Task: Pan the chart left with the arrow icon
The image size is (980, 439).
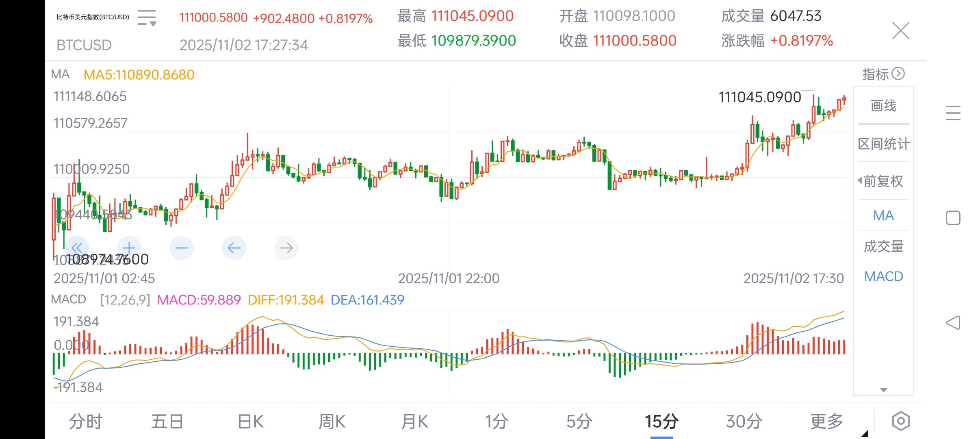Action: click(234, 248)
